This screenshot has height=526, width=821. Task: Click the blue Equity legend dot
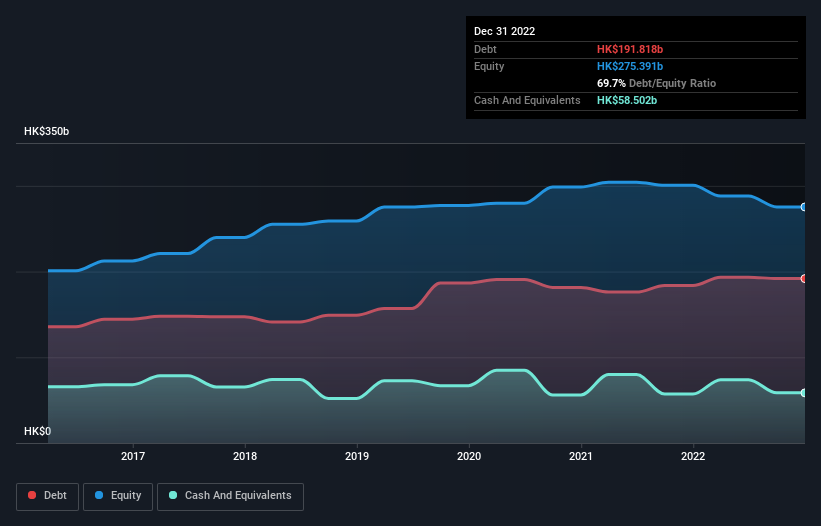[x=99, y=495]
